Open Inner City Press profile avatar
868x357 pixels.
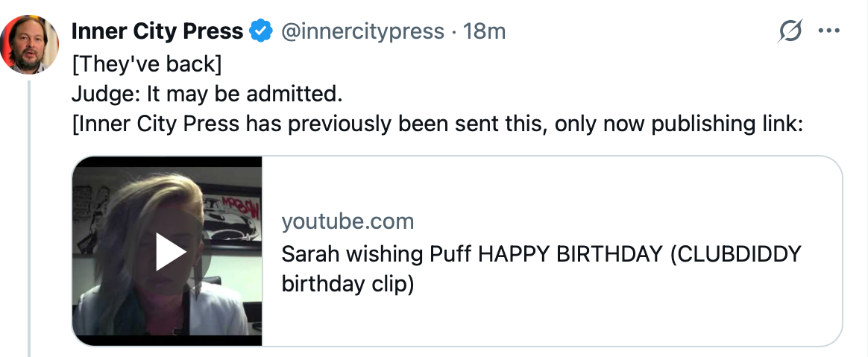tap(29, 45)
